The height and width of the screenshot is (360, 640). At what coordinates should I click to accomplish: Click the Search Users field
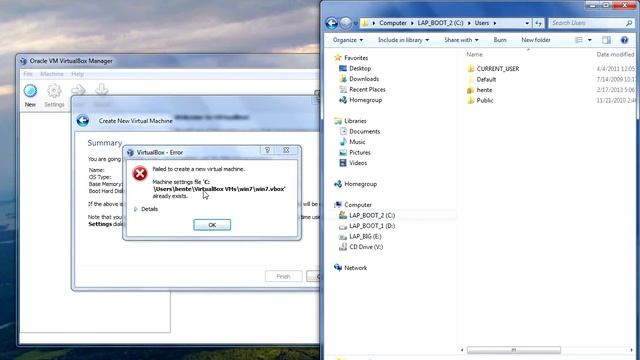[587, 23]
